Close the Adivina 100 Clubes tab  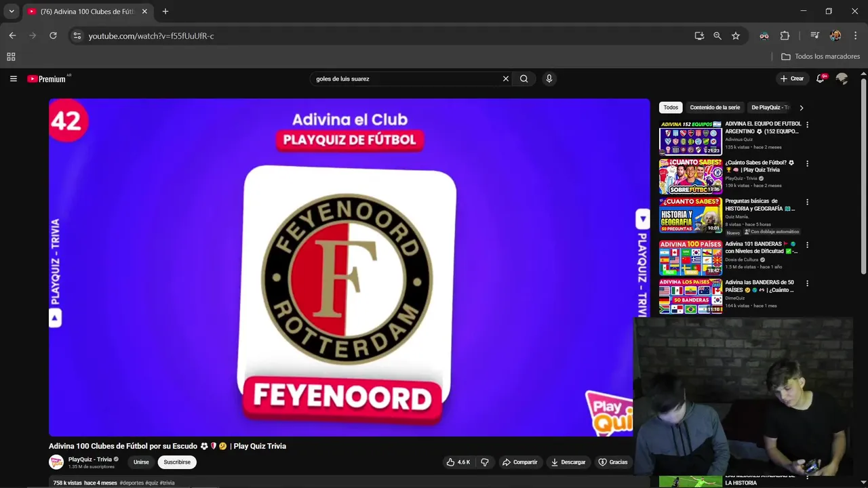(144, 12)
